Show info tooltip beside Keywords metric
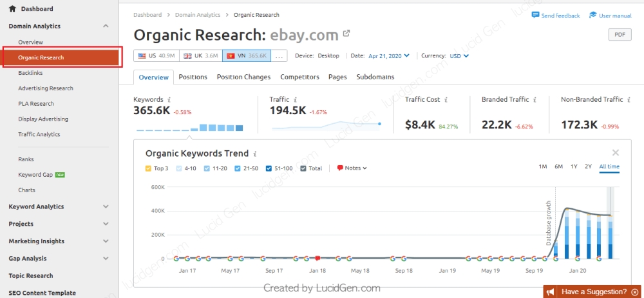The height and width of the screenshot is (298, 644). pyautogui.click(x=169, y=99)
